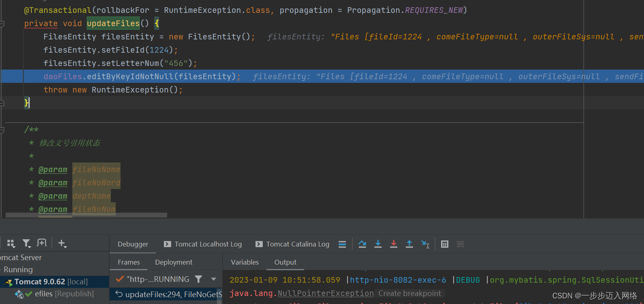Image resolution: width=644 pixels, height=304 pixels.
Task: Click the private keyword of updateFiles
Action: [x=41, y=23]
